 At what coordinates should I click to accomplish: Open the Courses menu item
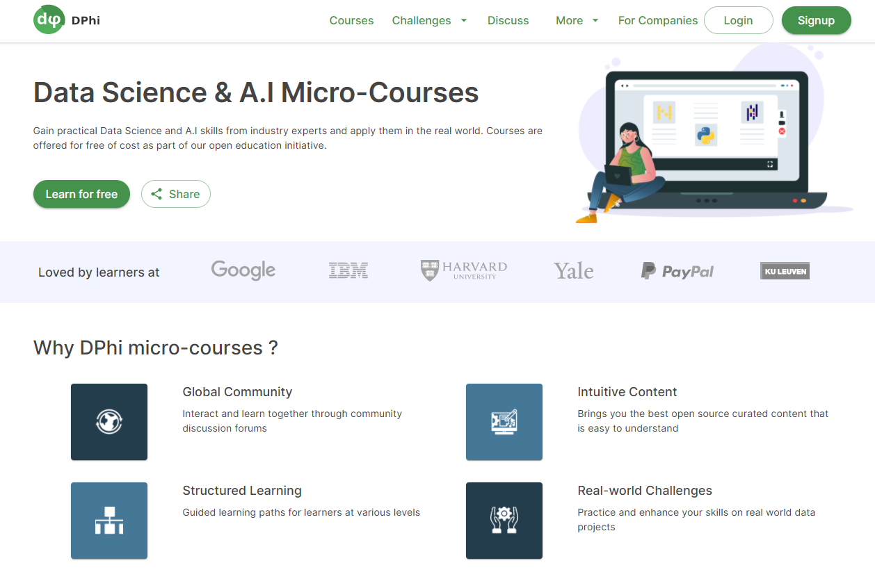[x=351, y=20]
